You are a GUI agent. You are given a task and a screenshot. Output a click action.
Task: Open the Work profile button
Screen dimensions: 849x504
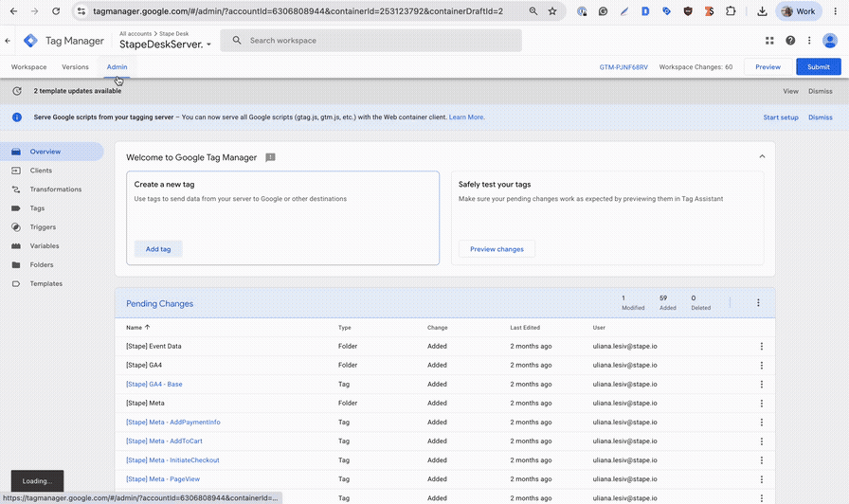coord(799,10)
